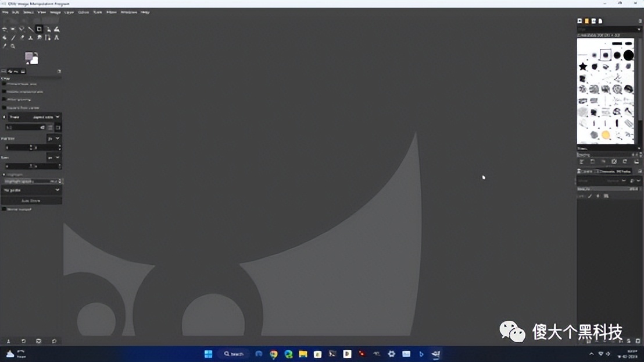Select the Eraser tool
644x362 pixels.
[22, 37]
